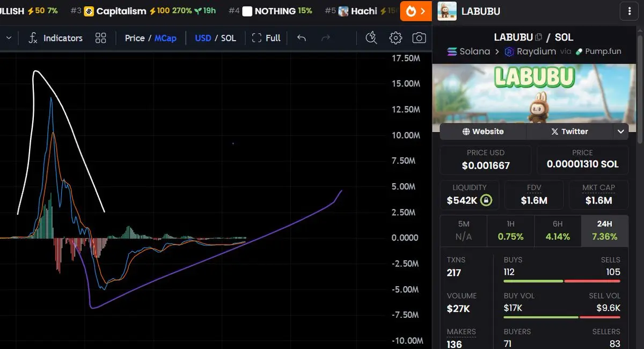Open the trending fire button
The height and width of the screenshot is (349, 644).
pos(416,11)
